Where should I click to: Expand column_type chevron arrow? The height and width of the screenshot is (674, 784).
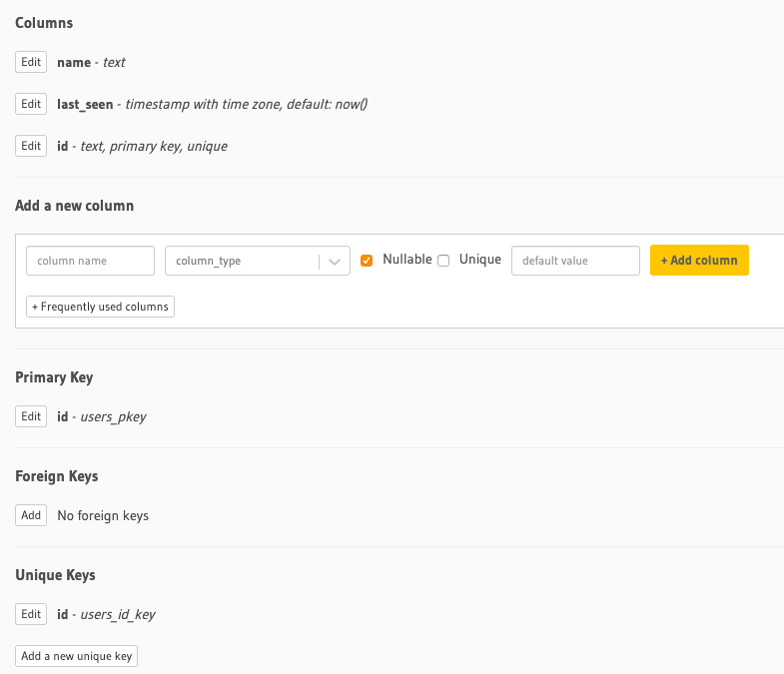pos(335,262)
